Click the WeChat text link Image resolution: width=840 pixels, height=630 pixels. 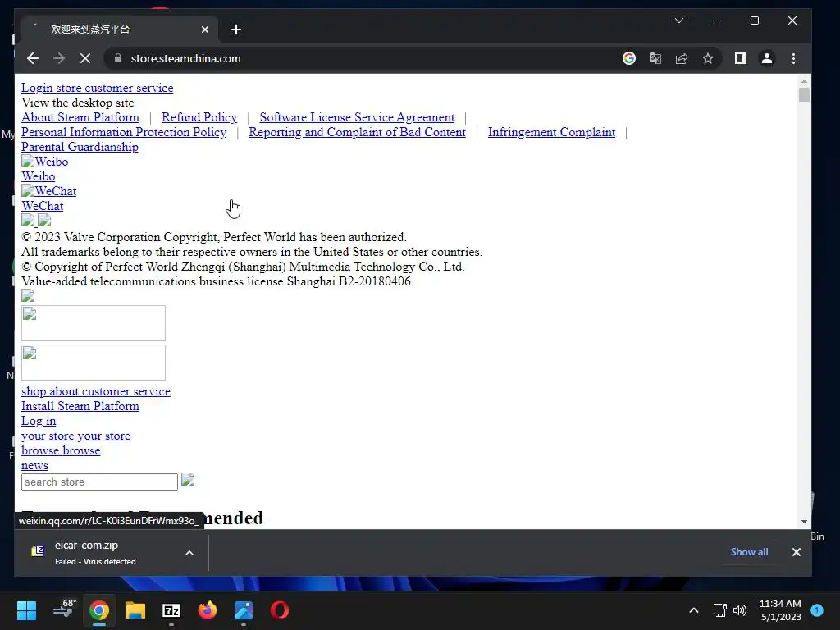click(x=43, y=206)
